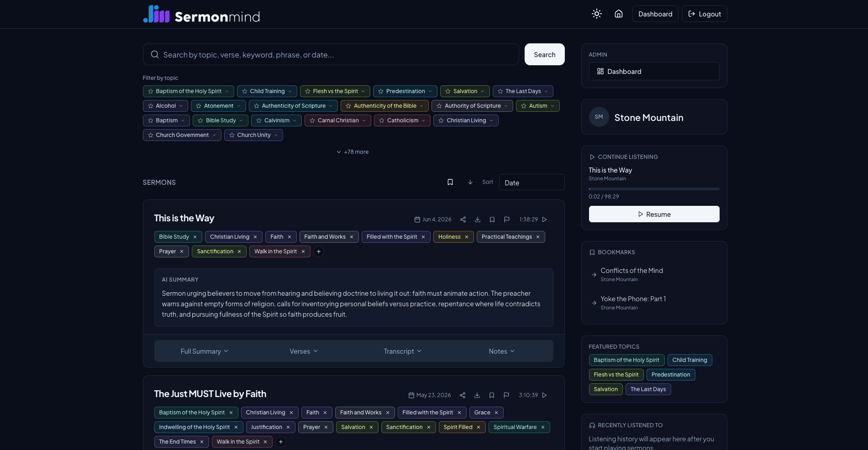
Task: Open Dashboard in the top navigation
Action: [655, 14]
